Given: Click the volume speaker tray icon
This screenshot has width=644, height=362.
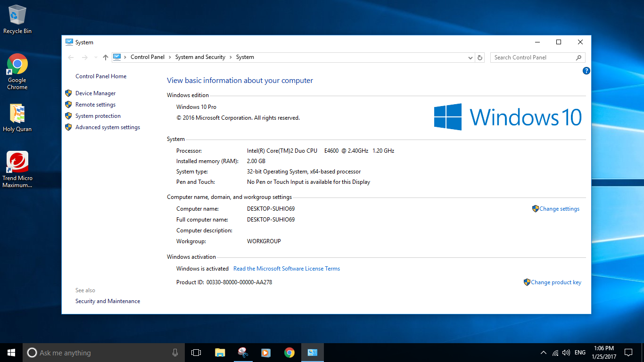Looking at the screenshot, I should pyautogui.click(x=566, y=353).
